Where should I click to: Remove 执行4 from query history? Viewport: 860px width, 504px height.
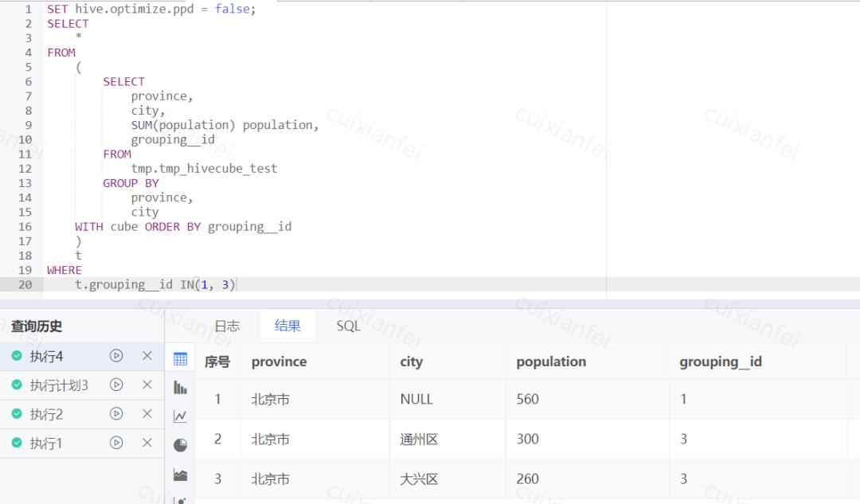pos(147,356)
